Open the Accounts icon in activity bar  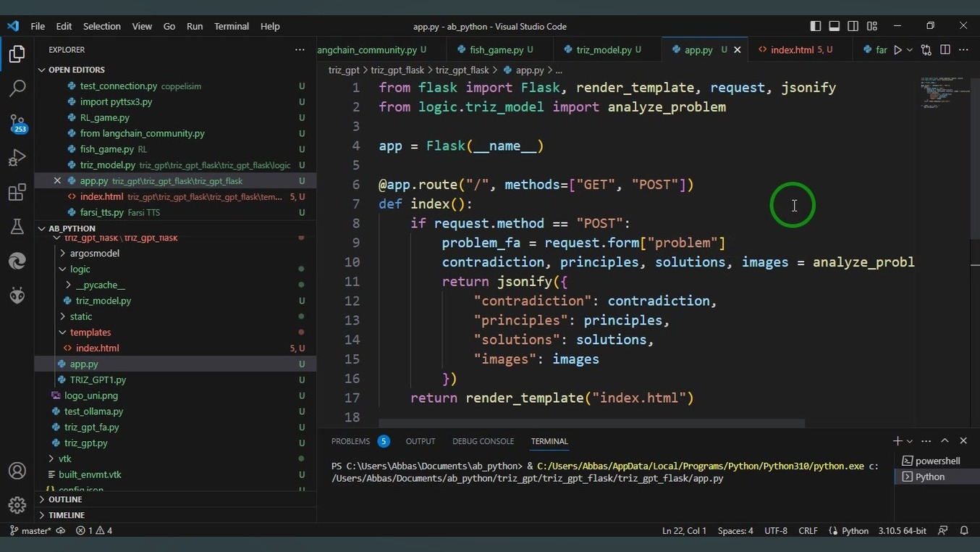[x=17, y=471]
